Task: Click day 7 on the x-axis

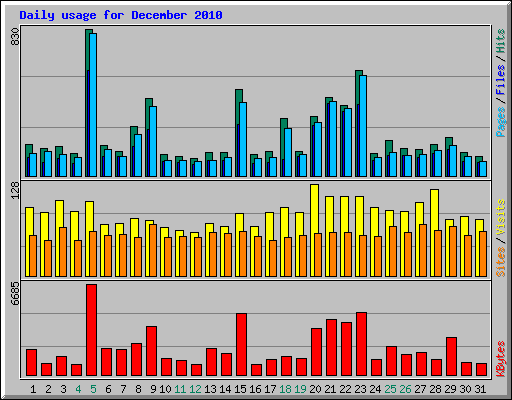Action: pos(123,389)
